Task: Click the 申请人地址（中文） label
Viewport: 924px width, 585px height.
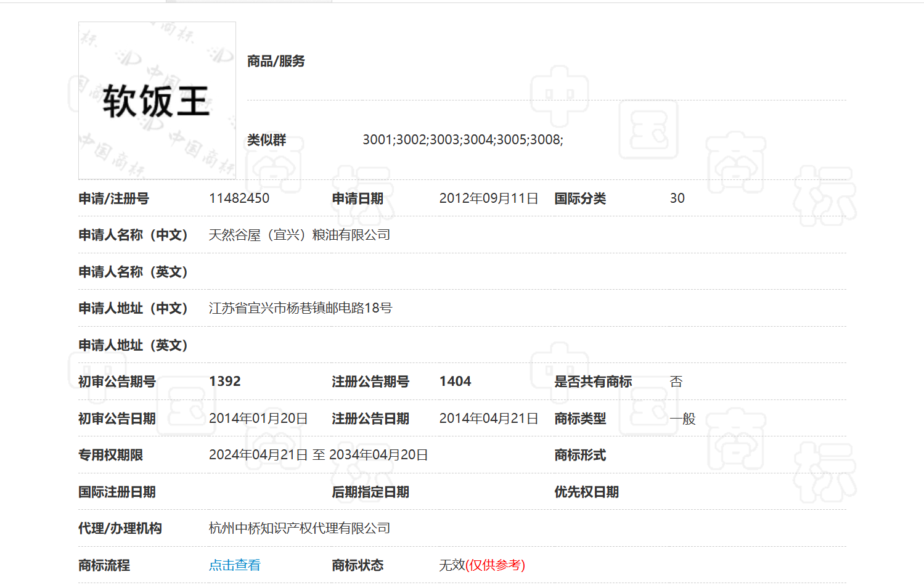Action: [x=133, y=308]
